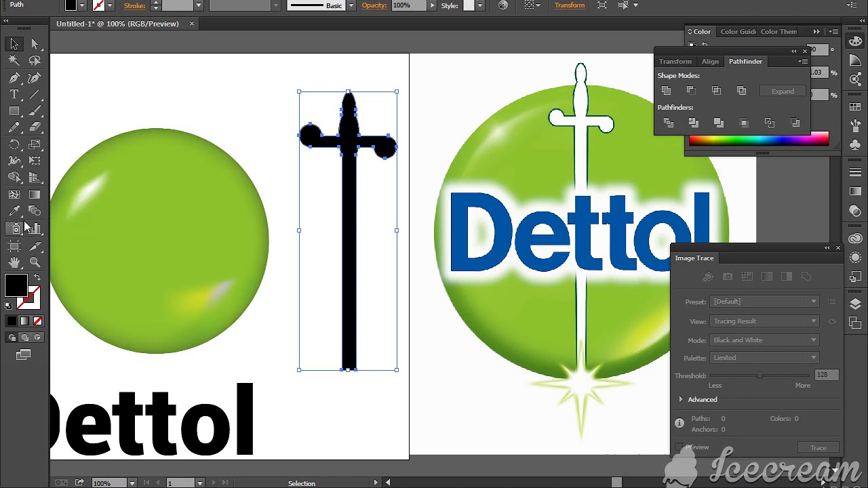The image size is (868, 488).
Task: Select the Column Graph tool
Action: [x=35, y=228]
